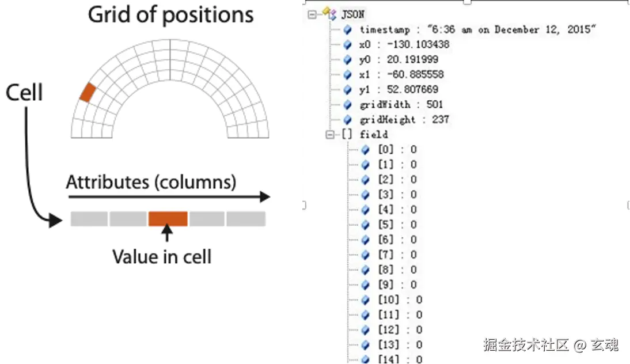Select the gridHeight : 237 row
630x364 pixels.
point(404,120)
